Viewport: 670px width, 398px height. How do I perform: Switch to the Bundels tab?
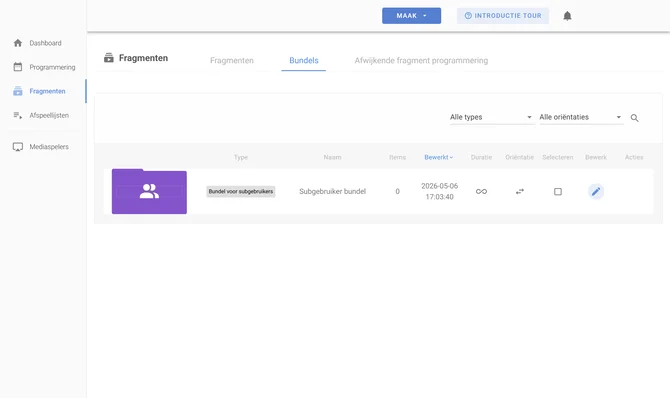tap(303, 61)
